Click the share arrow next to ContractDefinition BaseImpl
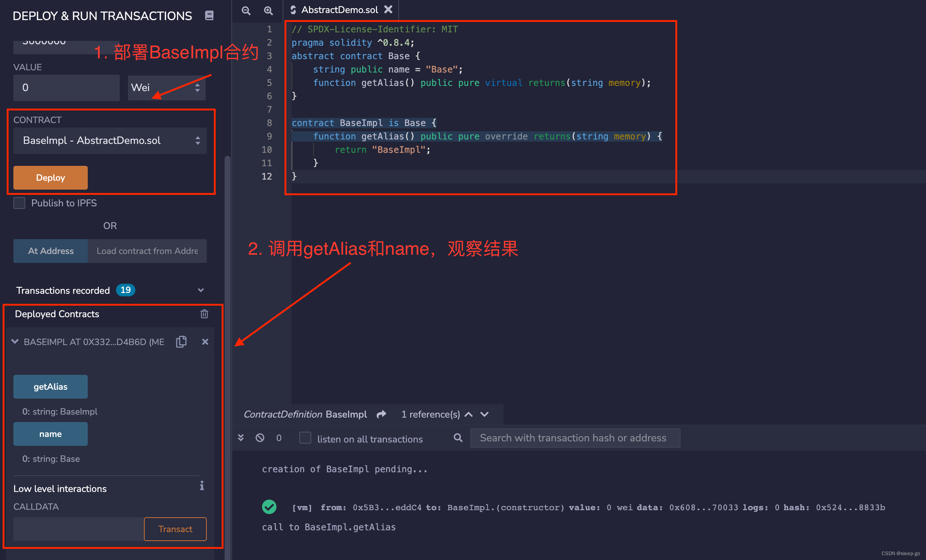Viewport: 926px width, 560px height. click(x=381, y=414)
